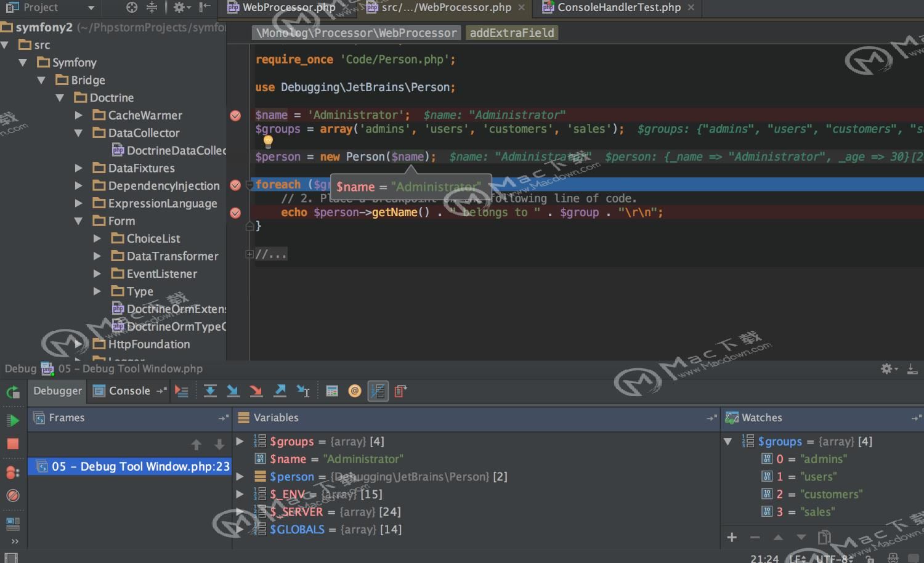
Task: Collapse the Form folder
Action: (78, 221)
